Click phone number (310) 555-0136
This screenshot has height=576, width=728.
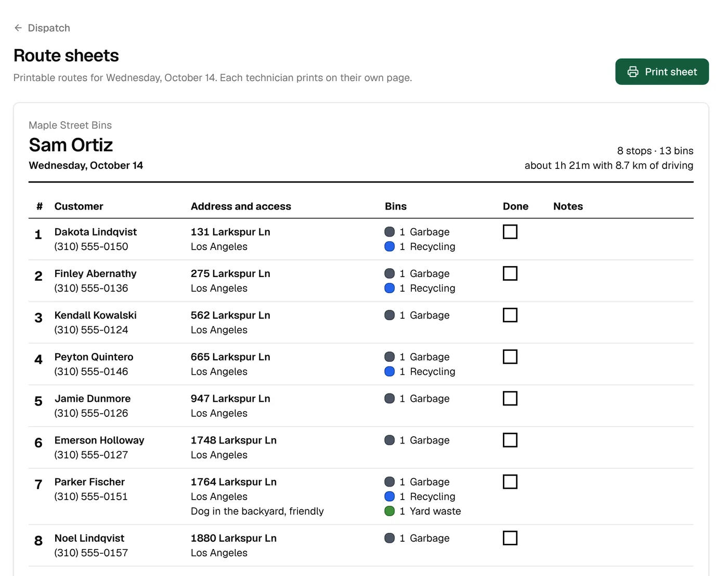pyautogui.click(x=91, y=288)
